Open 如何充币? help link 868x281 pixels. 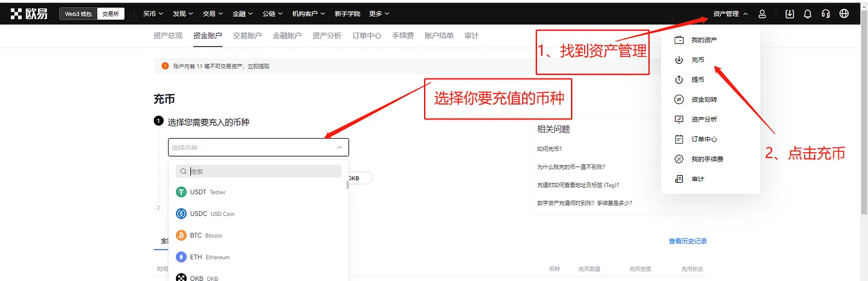click(550, 149)
